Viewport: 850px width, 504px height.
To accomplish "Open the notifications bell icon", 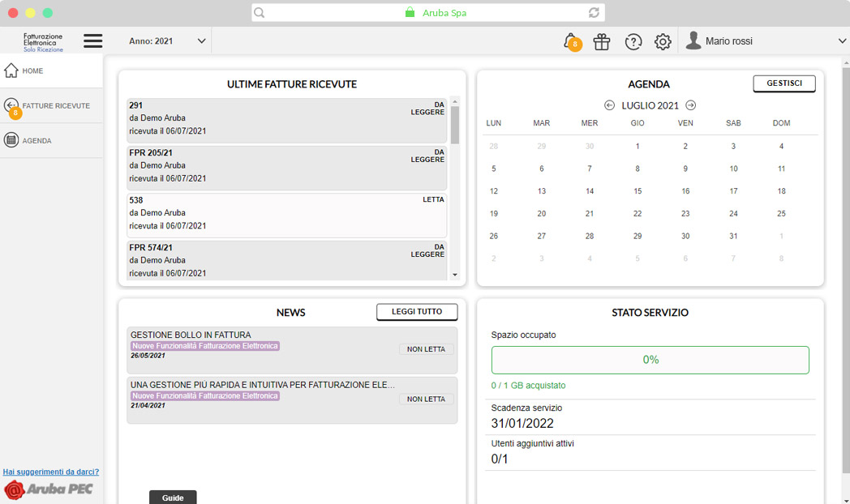I will tap(571, 41).
